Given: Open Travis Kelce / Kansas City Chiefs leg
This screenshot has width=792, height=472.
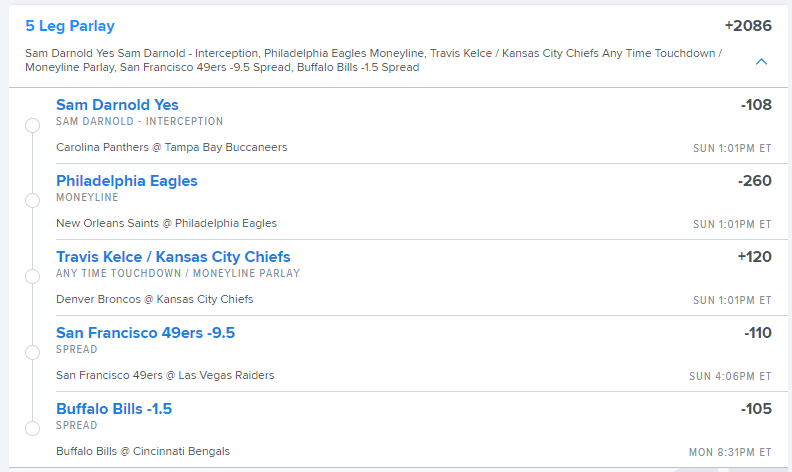Looking at the screenshot, I should point(173,257).
